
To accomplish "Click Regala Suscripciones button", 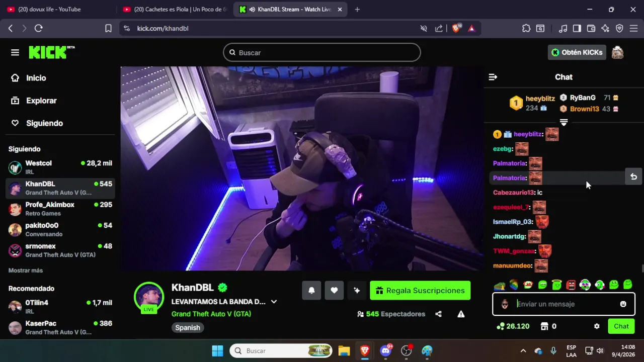I will [x=420, y=291].
